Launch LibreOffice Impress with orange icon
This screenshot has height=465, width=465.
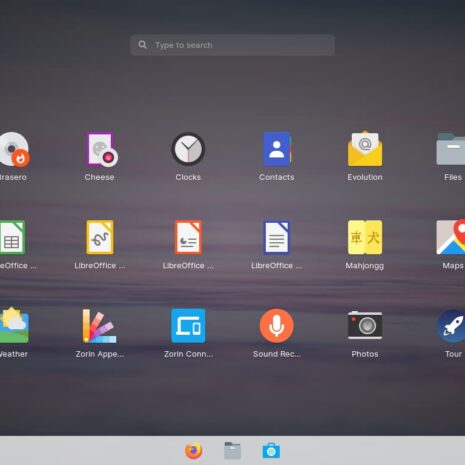188,237
